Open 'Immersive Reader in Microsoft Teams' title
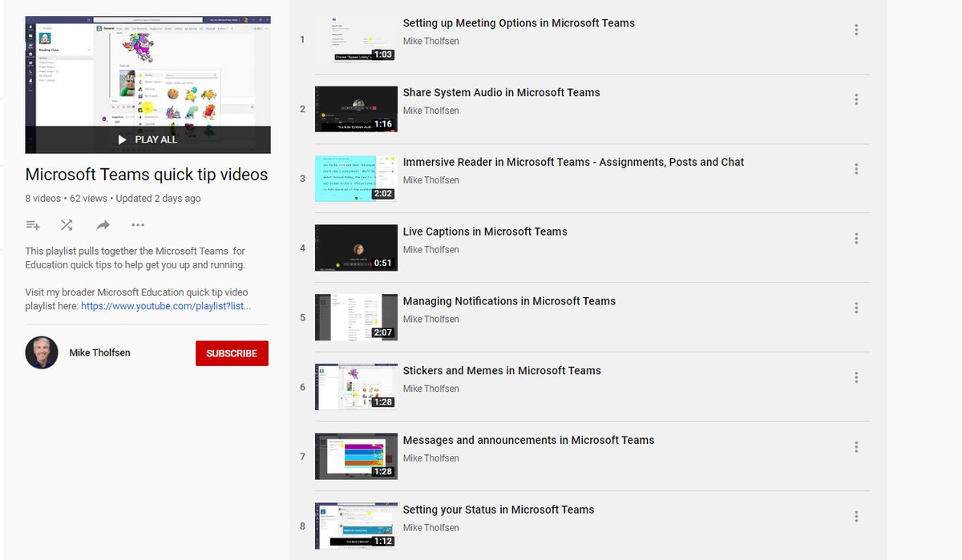The height and width of the screenshot is (560, 962). pyautogui.click(x=573, y=162)
